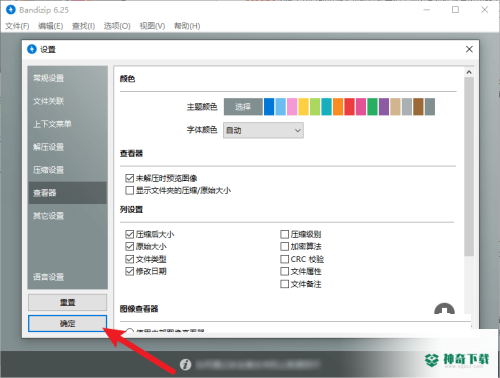Enable CRC 校验 column checkbox
Screen dimensions: 500x378
pos(284,259)
